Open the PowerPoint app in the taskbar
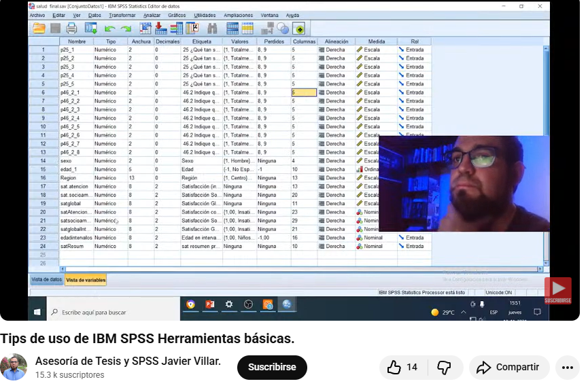This screenshot has height=390, width=588. 210,304
